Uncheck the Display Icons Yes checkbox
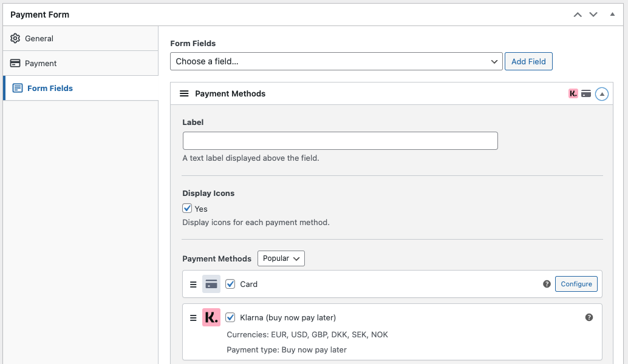Viewport: 628px width, 364px height. [188, 209]
